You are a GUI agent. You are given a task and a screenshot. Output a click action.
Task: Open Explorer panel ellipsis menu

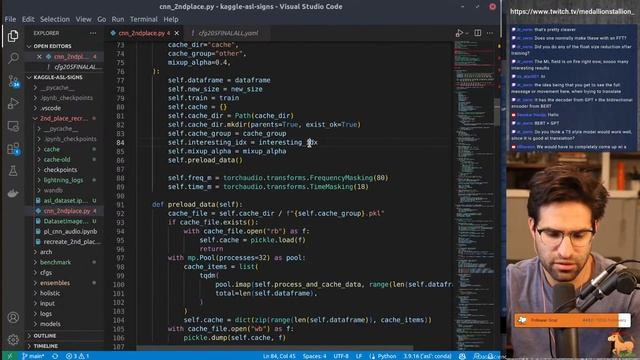click(x=93, y=33)
